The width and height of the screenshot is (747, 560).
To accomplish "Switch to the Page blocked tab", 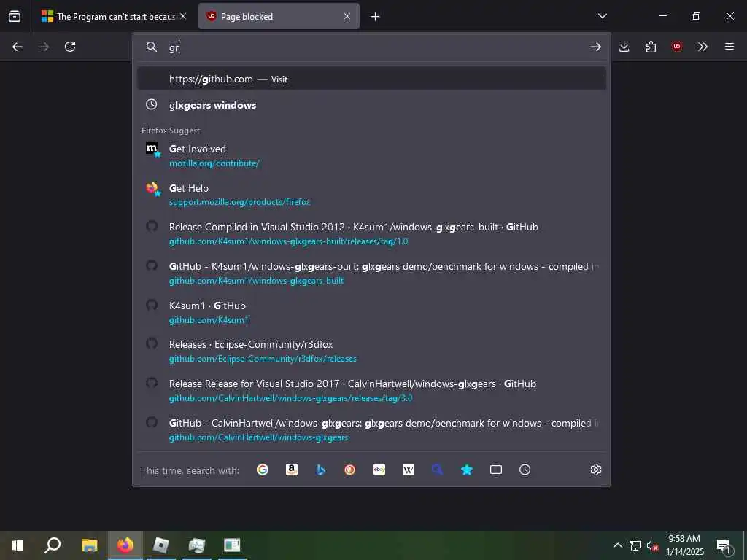I will [279, 17].
